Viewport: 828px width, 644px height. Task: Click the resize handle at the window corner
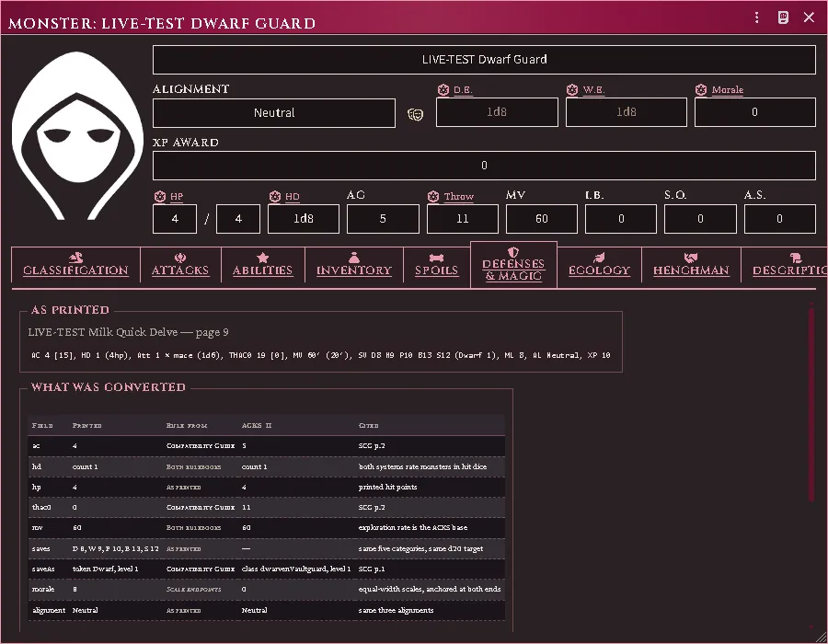(822, 638)
